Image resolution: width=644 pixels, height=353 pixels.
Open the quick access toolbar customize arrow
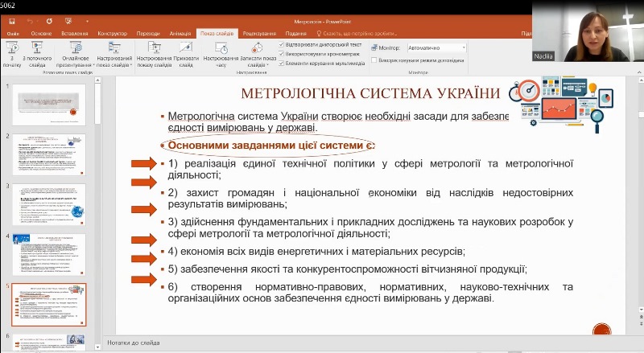[87, 22]
